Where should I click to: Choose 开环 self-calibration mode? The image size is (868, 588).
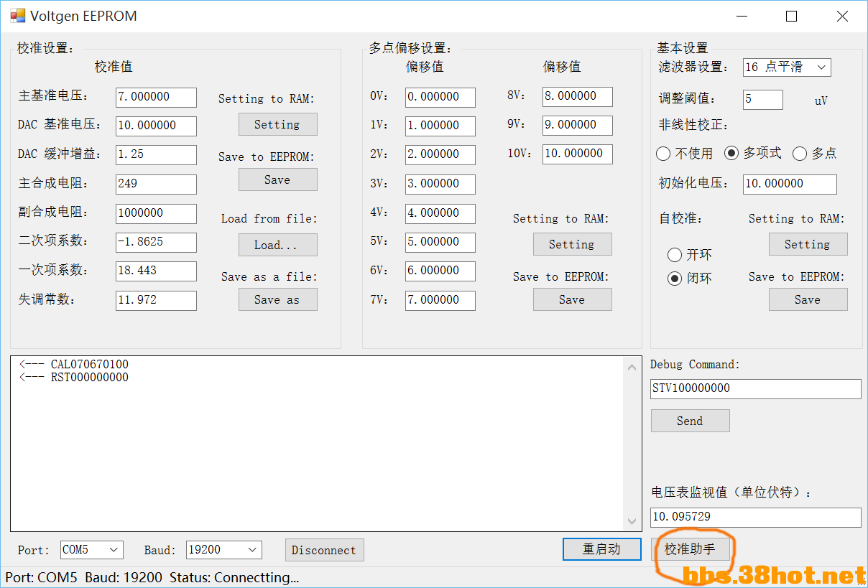(689, 255)
